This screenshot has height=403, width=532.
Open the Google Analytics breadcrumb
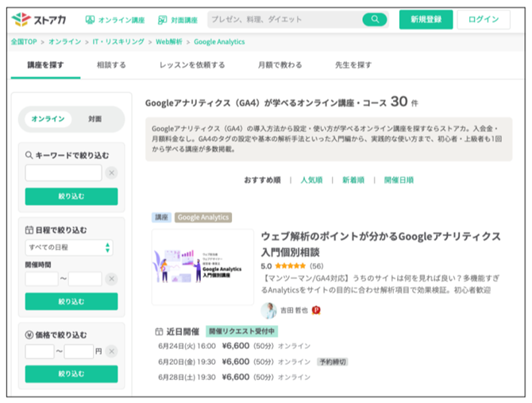[219, 42]
